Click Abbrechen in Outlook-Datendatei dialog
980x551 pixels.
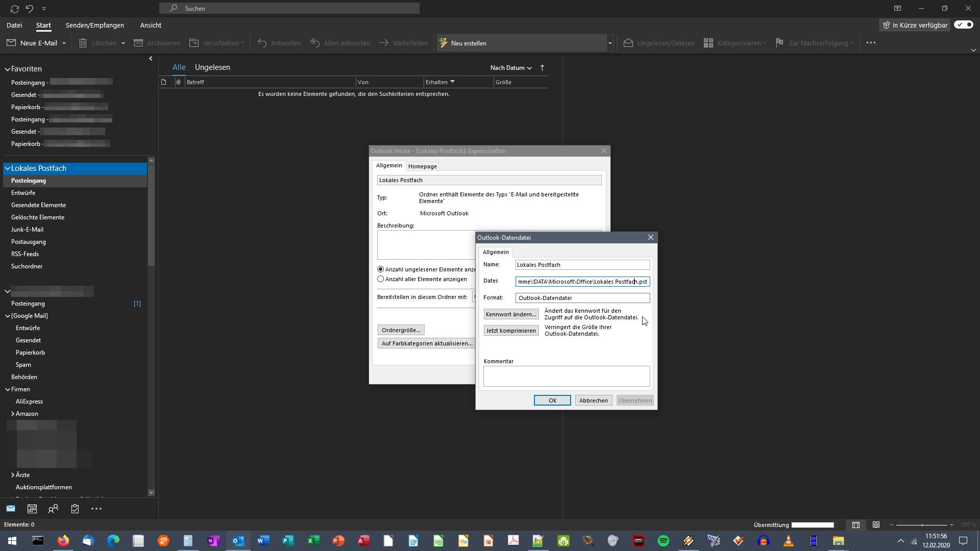593,400
